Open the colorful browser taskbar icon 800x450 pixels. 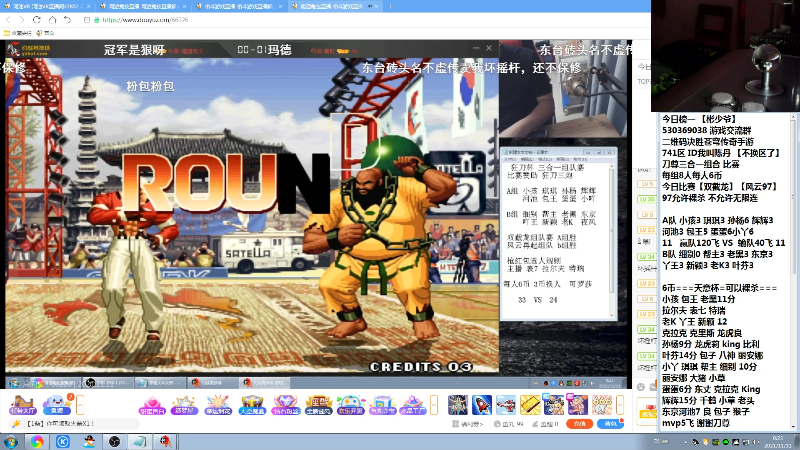coord(37,441)
